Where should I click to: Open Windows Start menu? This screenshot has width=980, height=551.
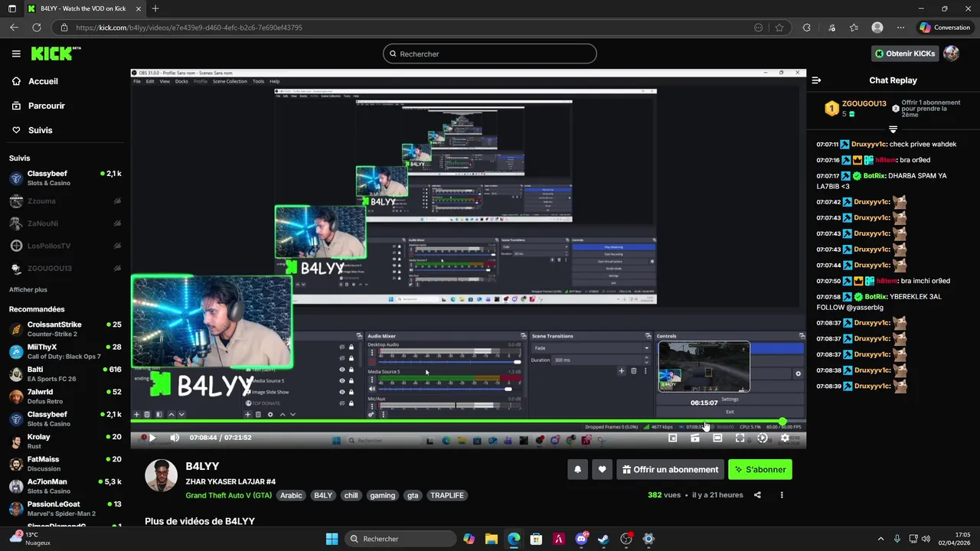tap(332, 539)
